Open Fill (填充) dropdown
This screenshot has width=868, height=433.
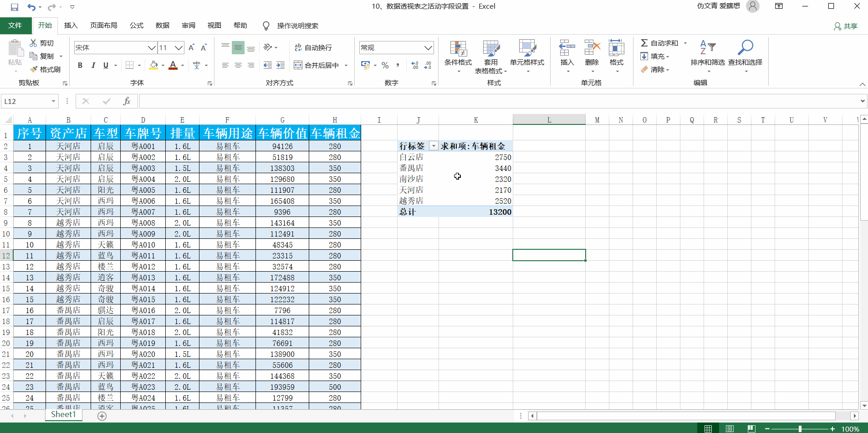click(655, 56)
